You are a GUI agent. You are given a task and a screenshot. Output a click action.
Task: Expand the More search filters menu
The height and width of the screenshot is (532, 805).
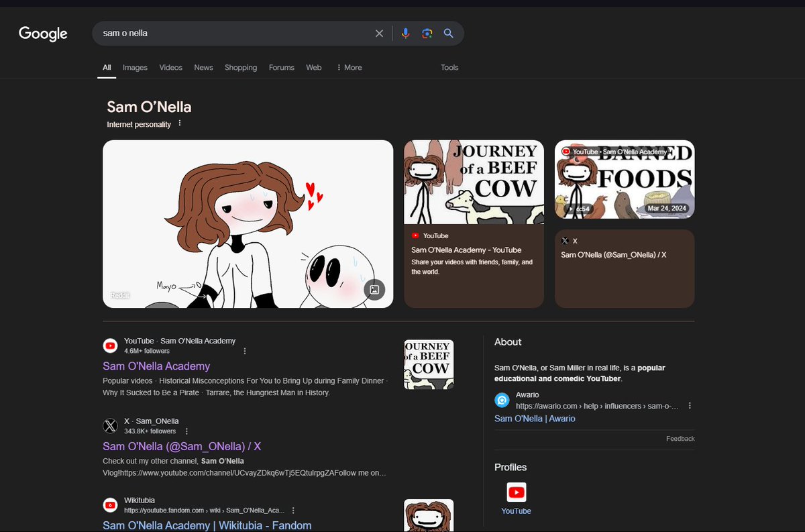tap(349, 68)
